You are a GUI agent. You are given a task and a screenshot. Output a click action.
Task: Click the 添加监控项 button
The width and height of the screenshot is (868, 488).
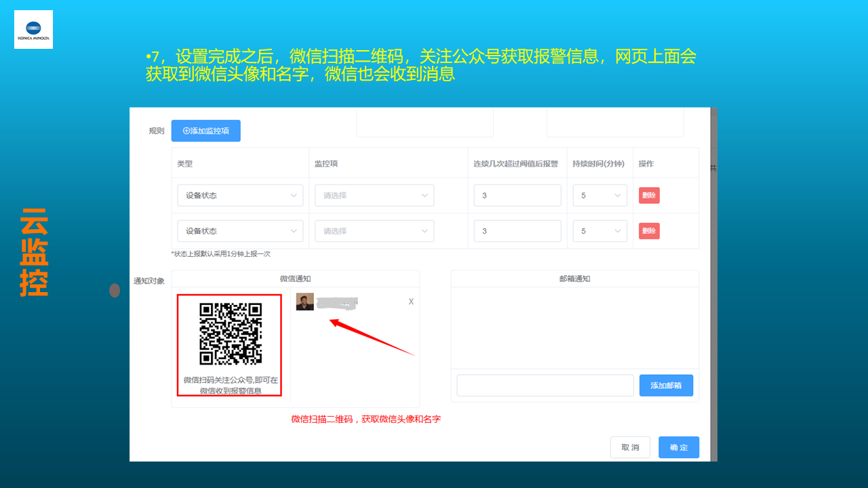(x=205, y=131)
